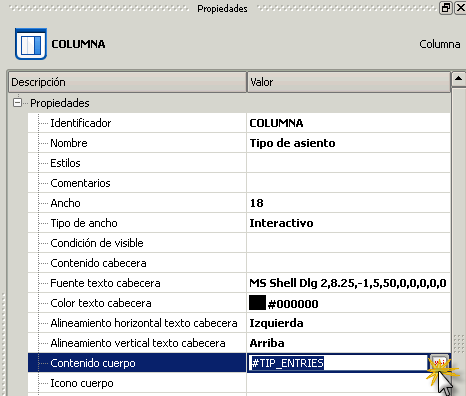Click the scrollbar up arrow
The height and width of the screenshot is (396, 466).
tap(458, 79)
